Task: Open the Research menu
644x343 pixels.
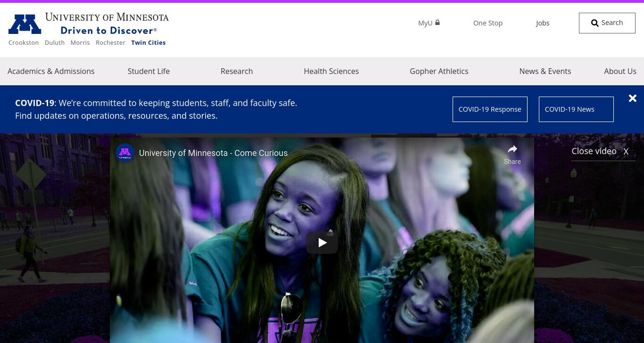Action: click(x=237, y=71)
